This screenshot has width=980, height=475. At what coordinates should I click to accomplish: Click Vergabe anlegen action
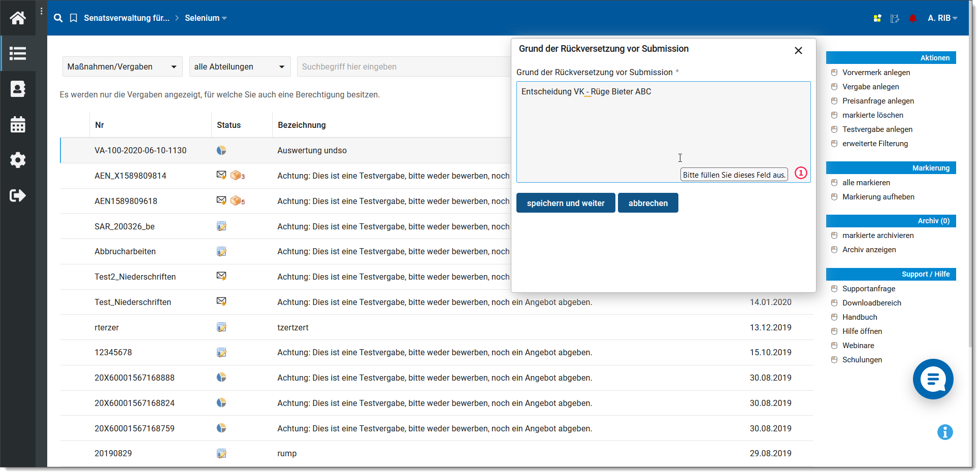point(870,87)
